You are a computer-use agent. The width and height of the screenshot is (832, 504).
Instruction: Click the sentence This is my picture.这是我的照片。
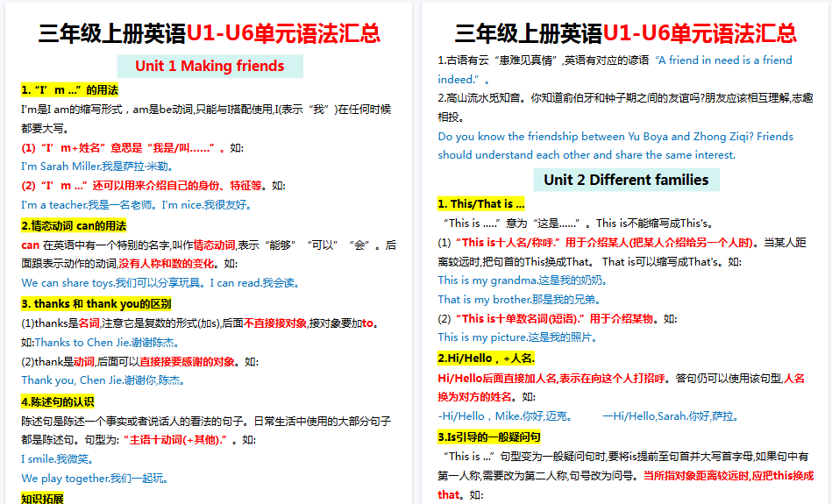pos(518,337)
